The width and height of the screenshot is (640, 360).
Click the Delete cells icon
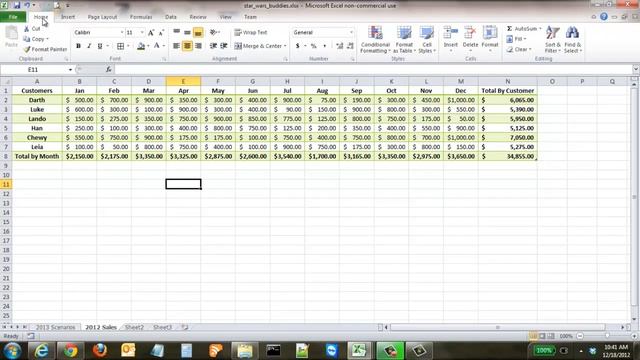pos(470,33)
